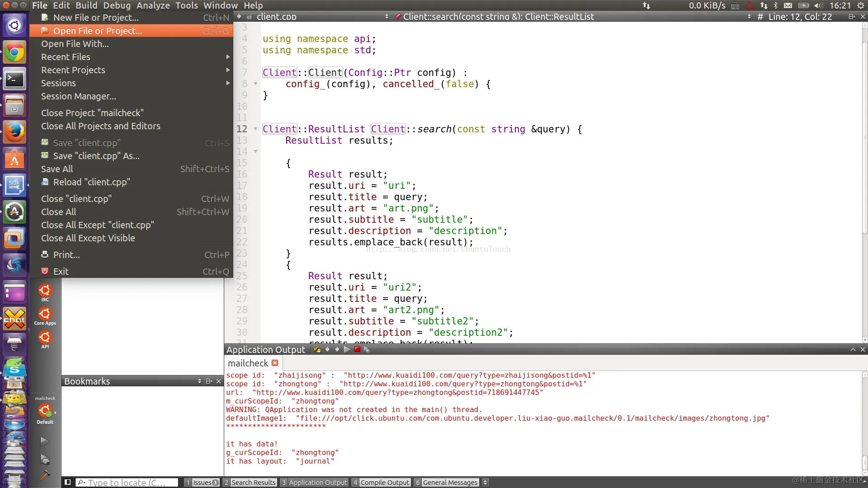Clear the Application Output pane

coord(317,349)
